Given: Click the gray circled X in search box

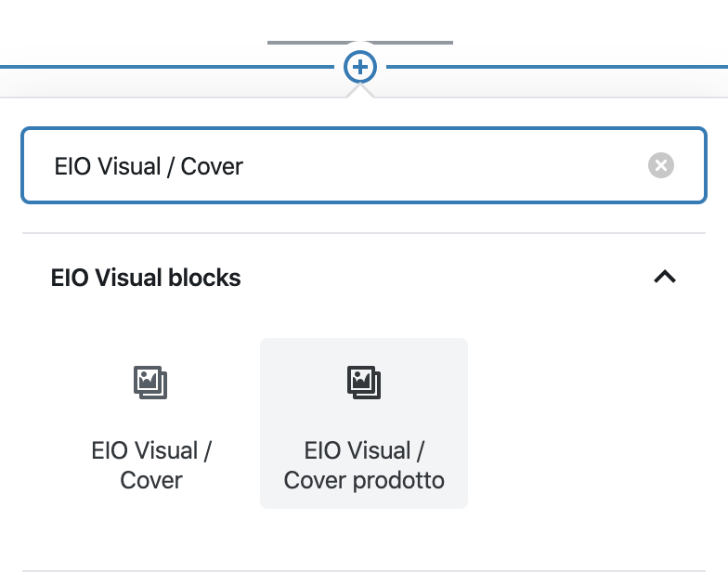Looking at the screenshot, I should pos(661,165).
